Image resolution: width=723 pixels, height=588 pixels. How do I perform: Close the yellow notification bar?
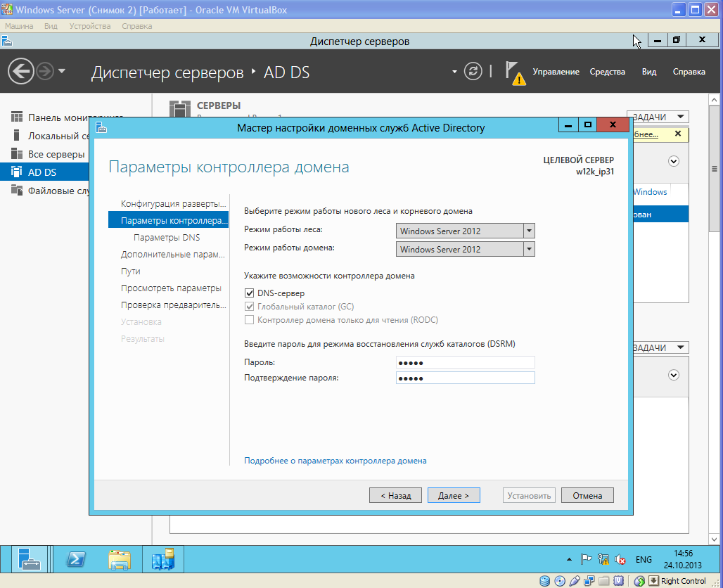677,134
